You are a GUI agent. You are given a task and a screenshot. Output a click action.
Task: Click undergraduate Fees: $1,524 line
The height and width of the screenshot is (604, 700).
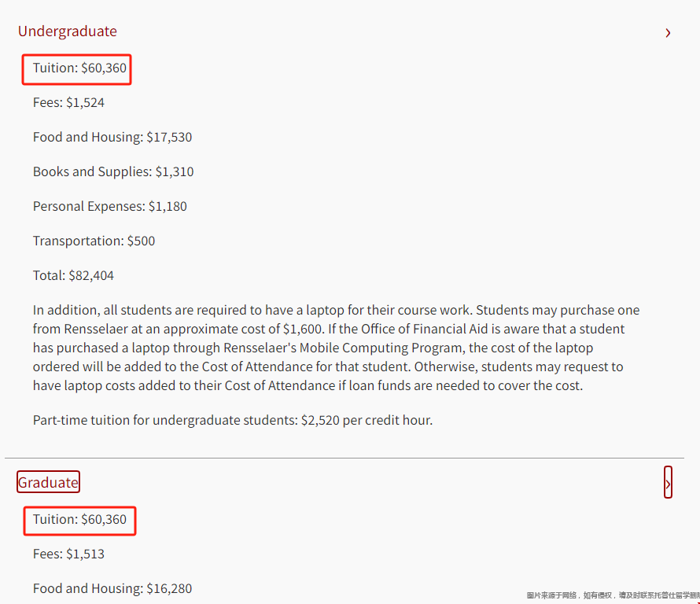click(x=68, y=103)
